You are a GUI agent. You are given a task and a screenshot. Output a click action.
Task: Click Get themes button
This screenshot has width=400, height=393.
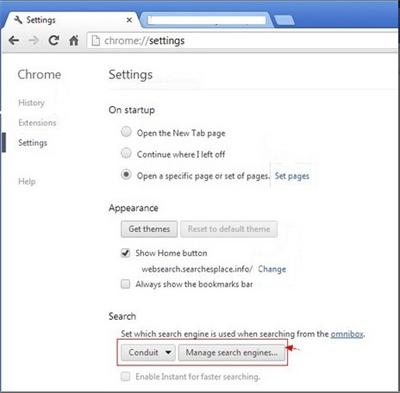point(149,229)
